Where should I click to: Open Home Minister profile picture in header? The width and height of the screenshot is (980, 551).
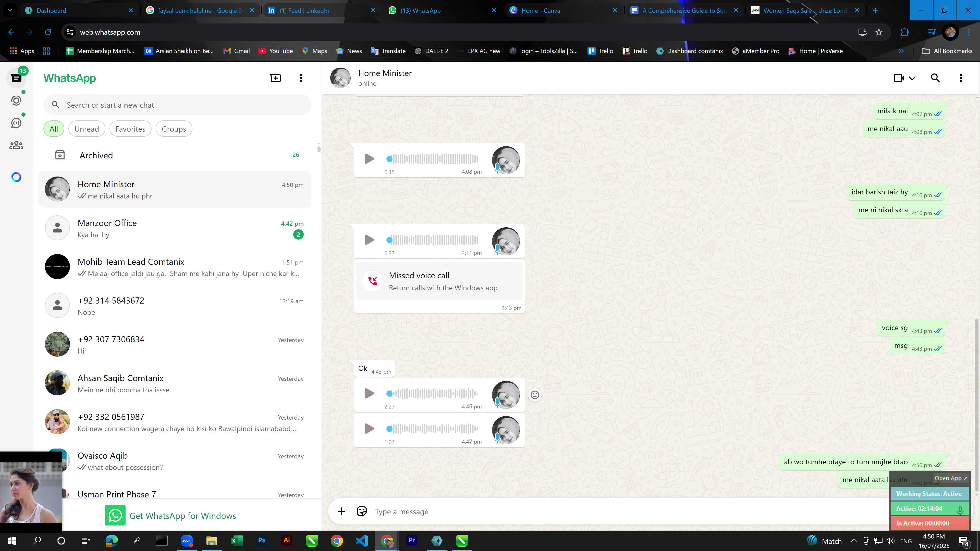coord(340,78)
